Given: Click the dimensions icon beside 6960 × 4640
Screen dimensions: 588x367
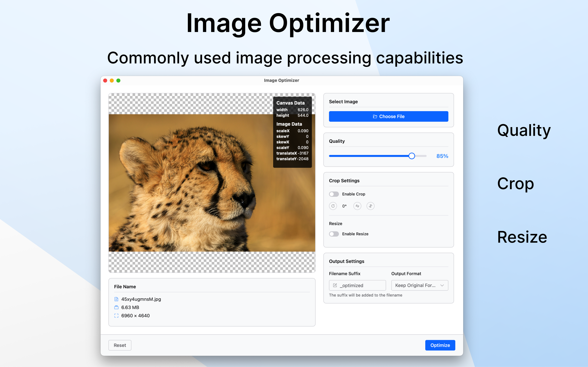Looking at the screenshot, I should pyautogui.click(x=117, y=316).
